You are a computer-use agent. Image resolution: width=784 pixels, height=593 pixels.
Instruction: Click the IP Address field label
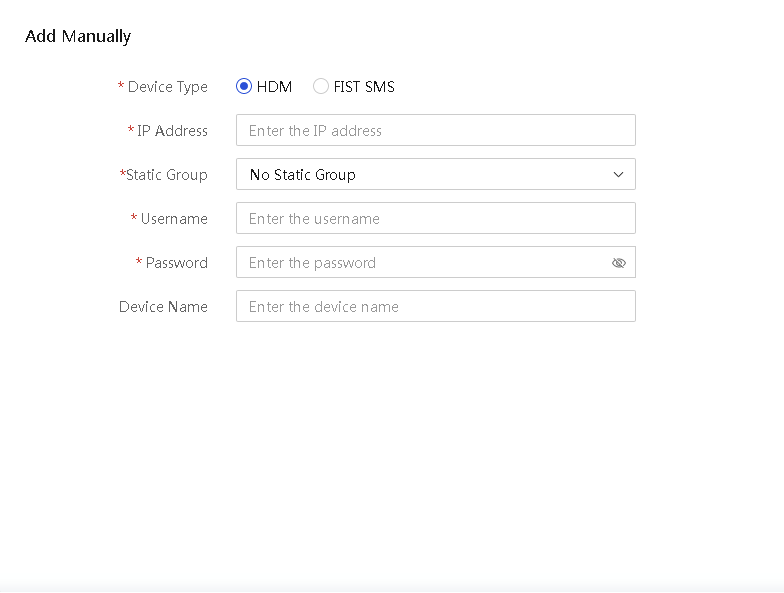[172, 130]
